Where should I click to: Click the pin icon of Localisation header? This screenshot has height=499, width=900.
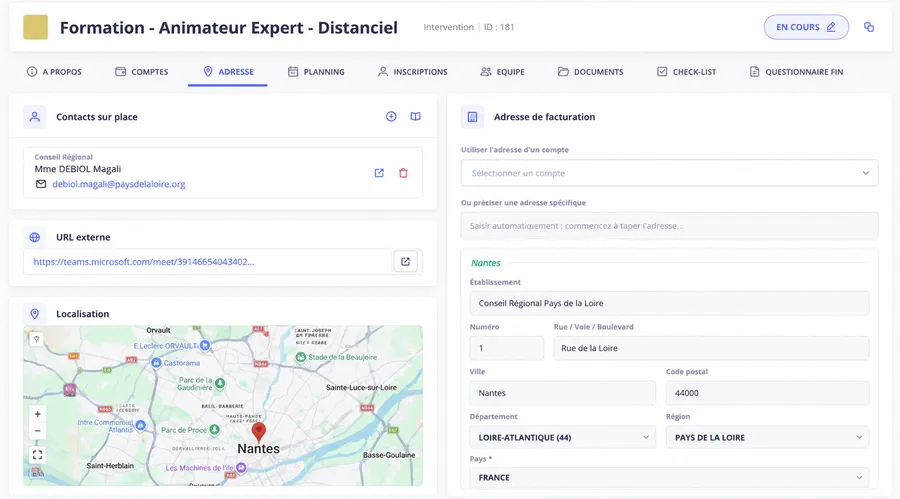click(x=34, y=314)
